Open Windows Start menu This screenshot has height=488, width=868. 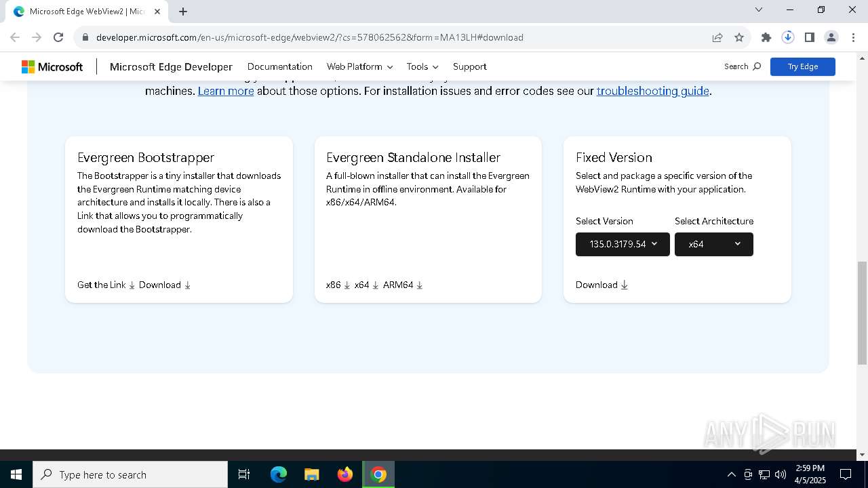[x=16, y=474]
